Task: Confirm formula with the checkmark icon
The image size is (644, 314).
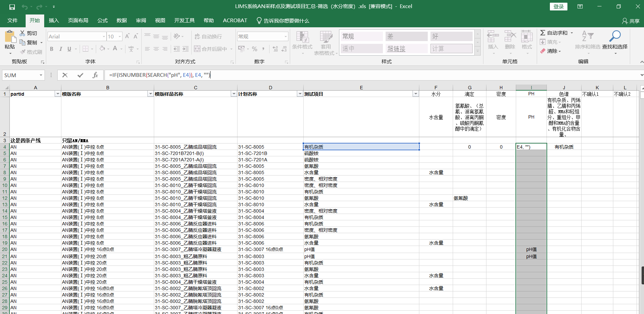Action: (x=80, y=75)
